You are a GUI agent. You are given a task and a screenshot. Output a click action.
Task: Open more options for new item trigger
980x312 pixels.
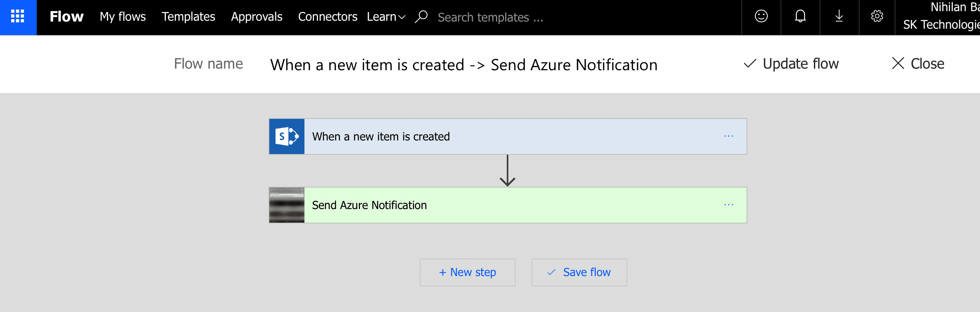point(729,136)
